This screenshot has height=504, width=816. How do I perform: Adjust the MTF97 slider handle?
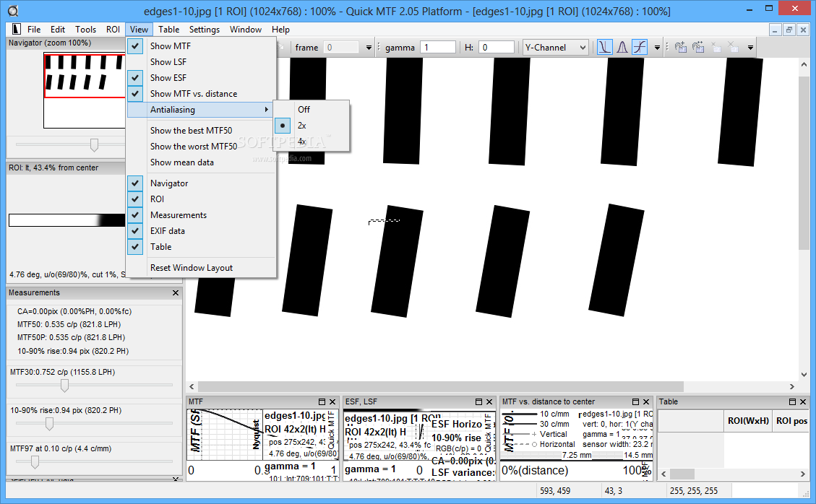click(35, 462)
